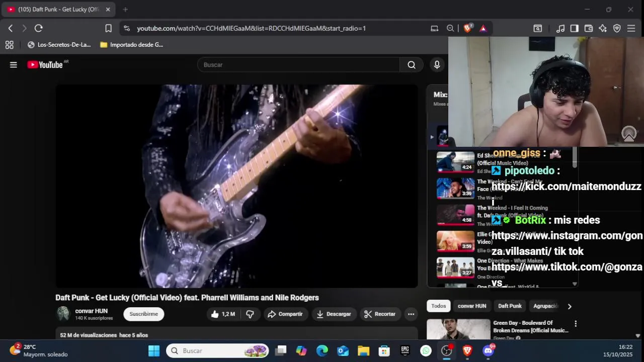The image size is (644, 362).
Task: Open Brave VPN shield icon
Action: [617, 28]
